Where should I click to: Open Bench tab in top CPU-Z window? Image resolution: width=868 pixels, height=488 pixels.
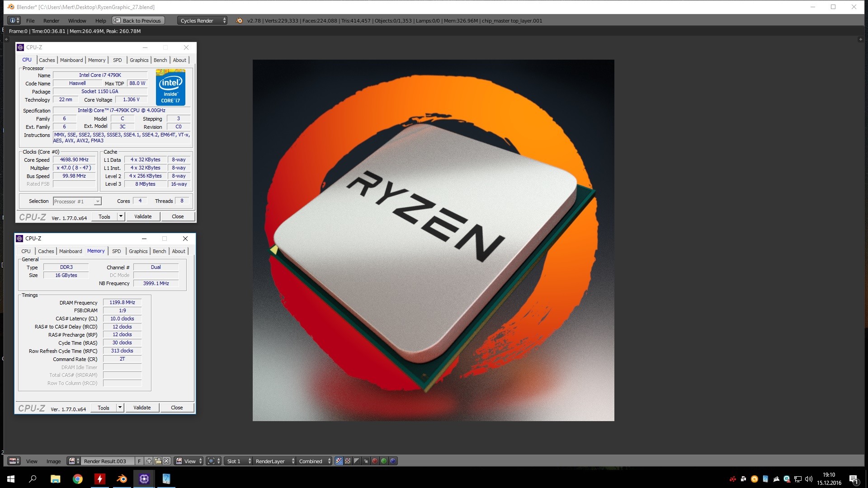pos(160,60)
